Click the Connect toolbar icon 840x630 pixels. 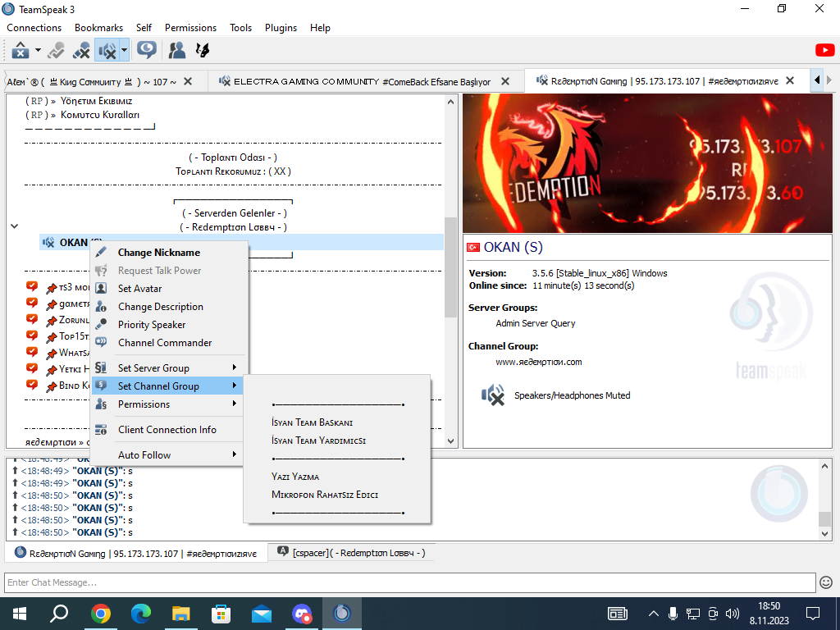click(x=21, y=51)
